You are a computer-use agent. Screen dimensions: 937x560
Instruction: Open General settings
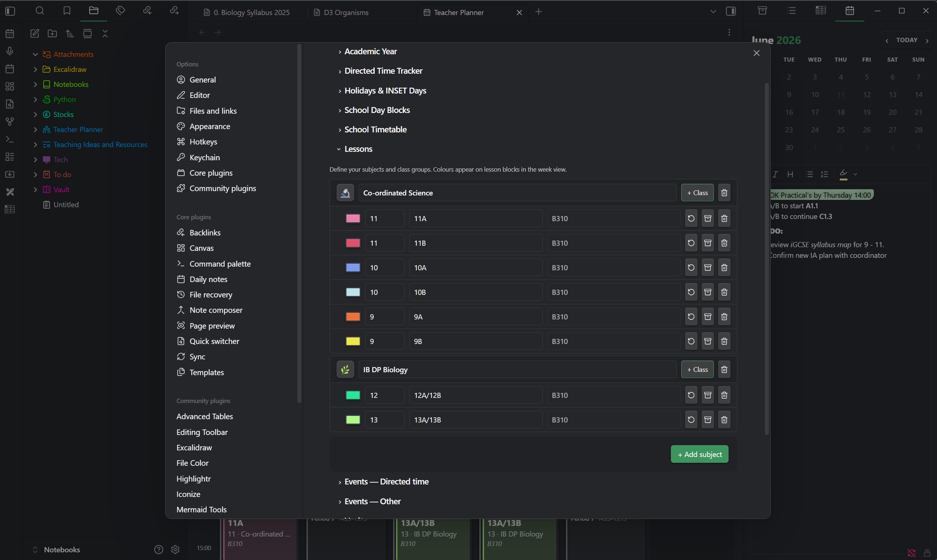[203, 80]
